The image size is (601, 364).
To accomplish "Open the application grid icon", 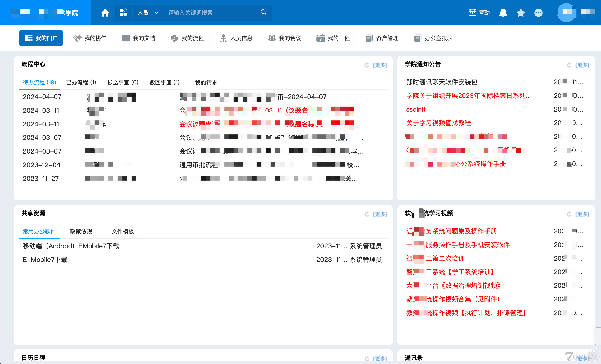I will point(123,13).
